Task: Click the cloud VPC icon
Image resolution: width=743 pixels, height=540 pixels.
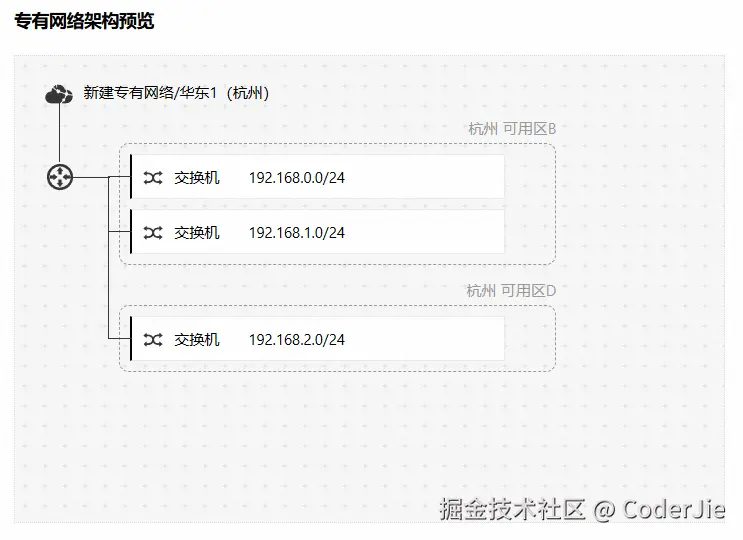Action: 59,94
